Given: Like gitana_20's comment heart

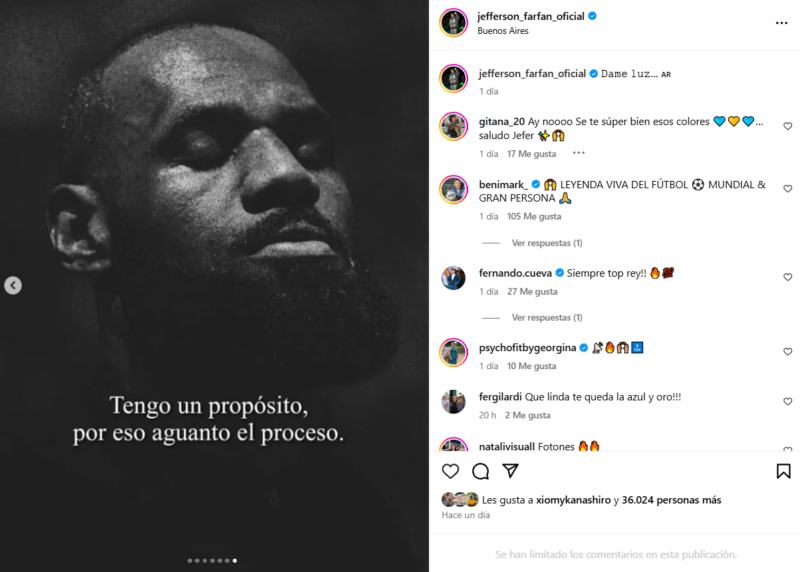Looking at the screenshot, I should click(787, 126).
